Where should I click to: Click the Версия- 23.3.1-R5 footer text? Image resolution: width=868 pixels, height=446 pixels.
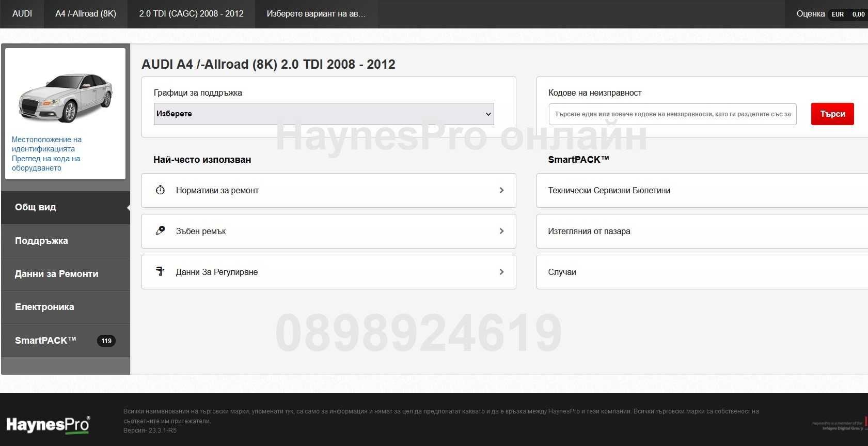[x=150, y=430]
